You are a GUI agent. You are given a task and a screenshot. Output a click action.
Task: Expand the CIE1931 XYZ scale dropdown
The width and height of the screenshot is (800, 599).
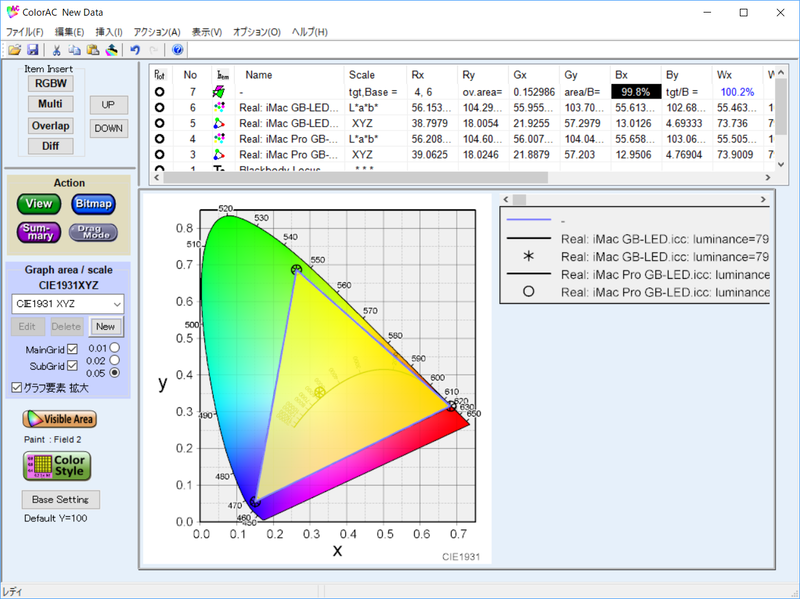(68, 304)
